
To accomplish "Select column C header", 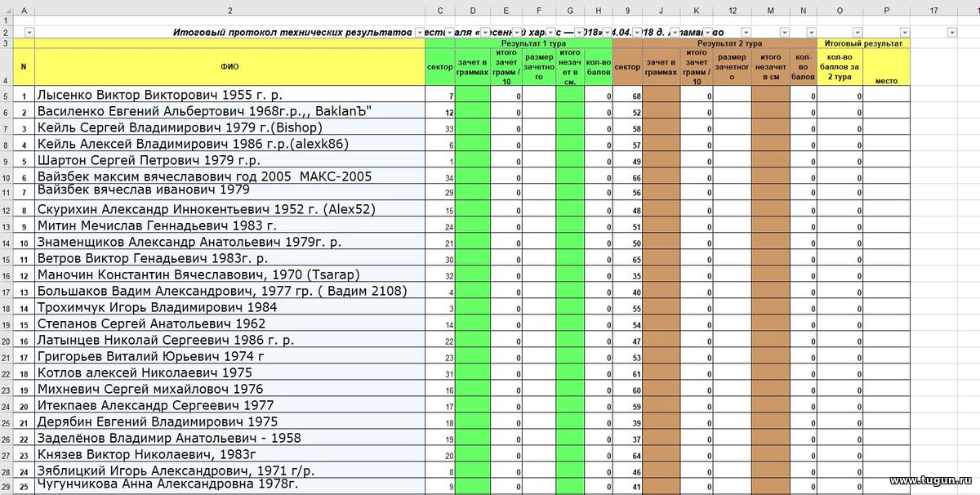I will pyautogui.click(x=440, y=10).
